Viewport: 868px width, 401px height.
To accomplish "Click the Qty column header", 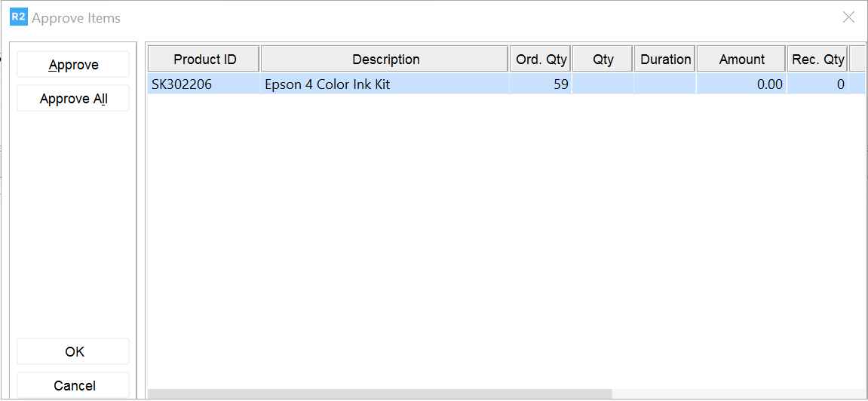I will click(x=603, y=60).
